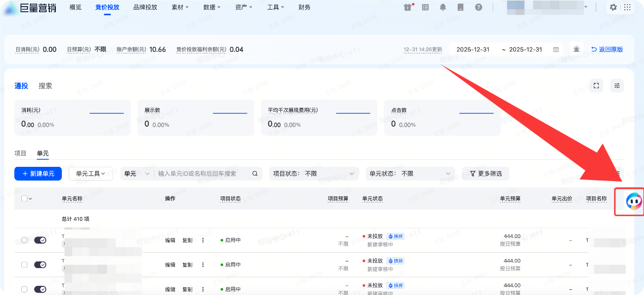This screenshot has height=295, width=644.
Task: Open the 品牌投放 tab
Action: [x=145, y=7]
